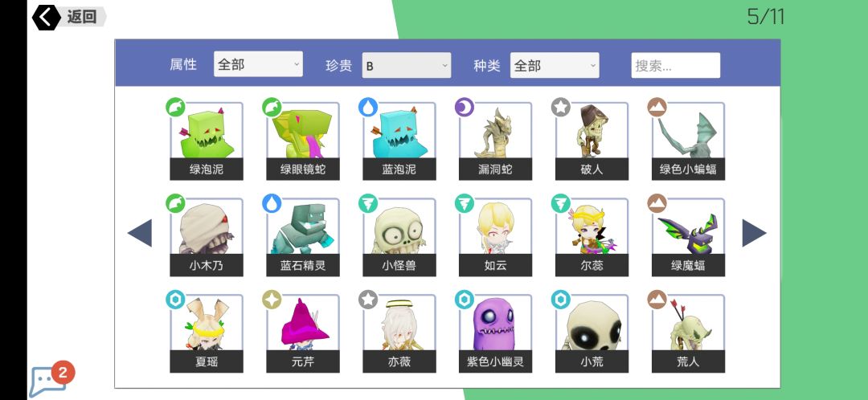Focus the 搜索 search field
The image size is (868, 400).
pos(676,65)
